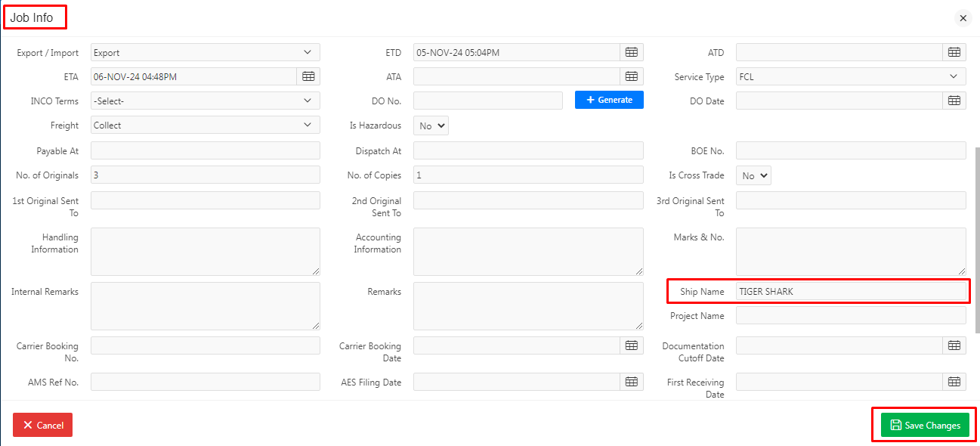This screenshot has width=980, height=446.
Task: Click the Service Type label
Action: coord(699,77)
